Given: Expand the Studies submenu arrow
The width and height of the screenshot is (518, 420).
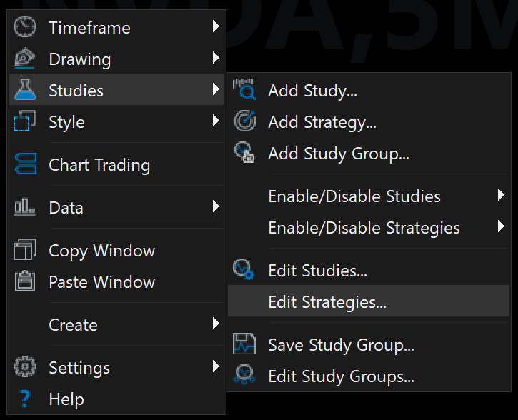Looking at the screenshot, I should tap(216, 89).
